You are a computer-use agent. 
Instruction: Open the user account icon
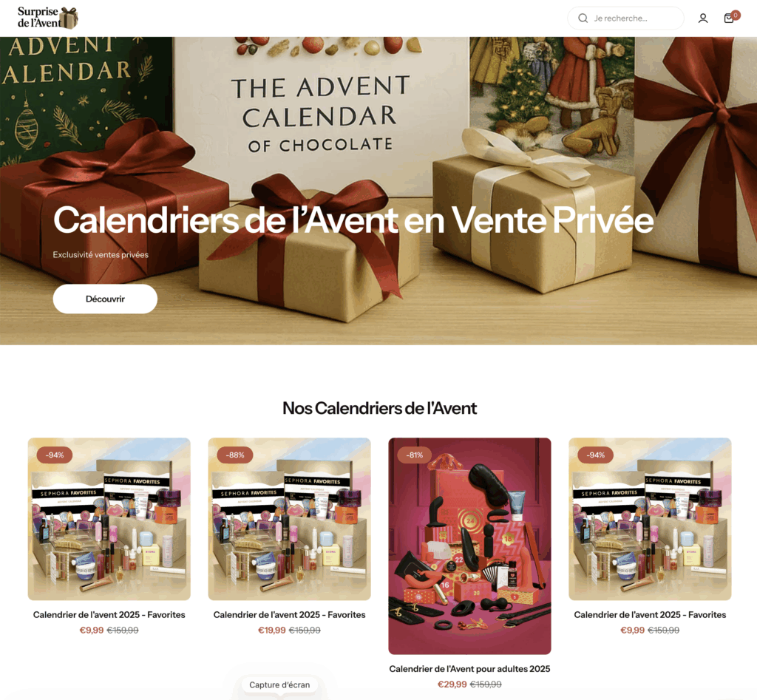[x=703, y=18]
